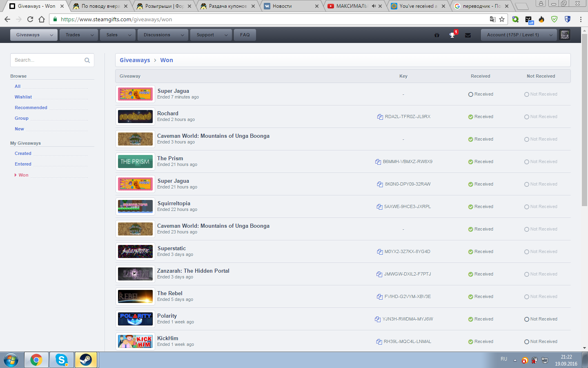Viewport: 588px width, 368px height.
Task: Click the green shield extension icon
Action: tap(555, 19)
